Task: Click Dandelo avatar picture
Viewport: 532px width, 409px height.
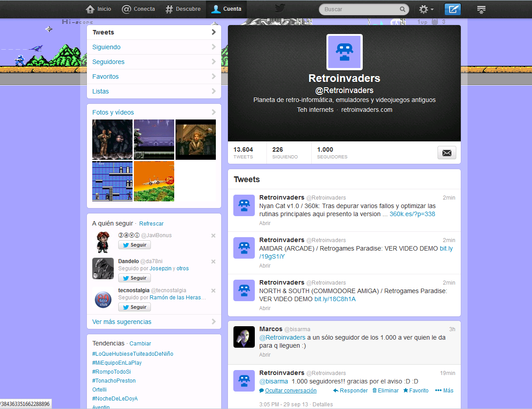Action: 103,268
